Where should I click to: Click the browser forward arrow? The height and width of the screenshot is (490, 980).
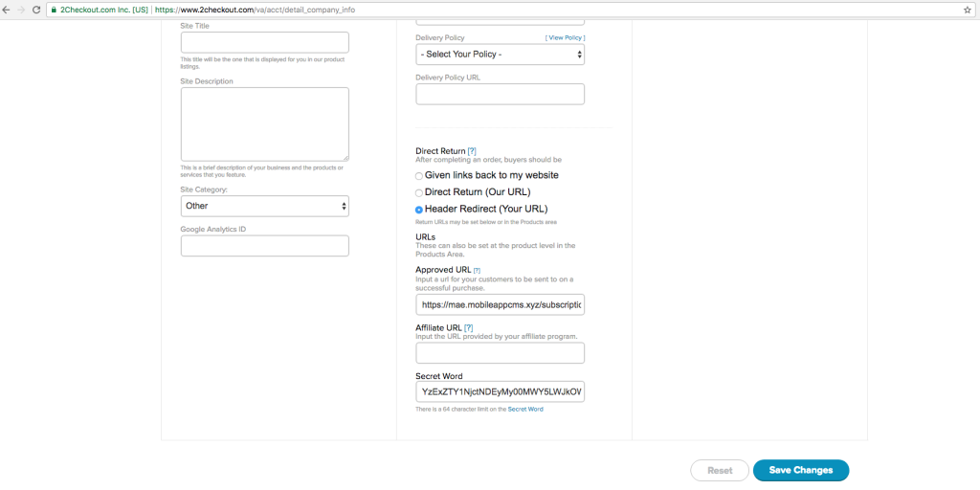click(x=21, y=9)
